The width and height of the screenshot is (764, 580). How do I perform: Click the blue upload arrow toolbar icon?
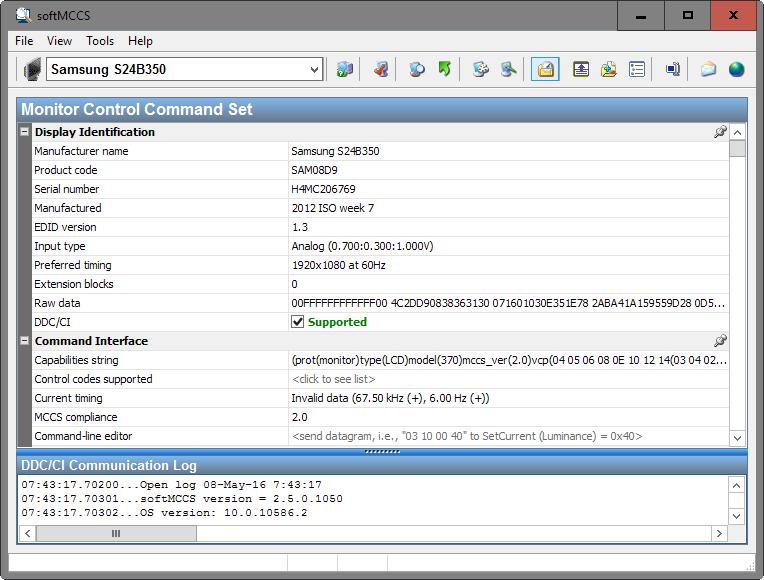click(x=581, y=69)
